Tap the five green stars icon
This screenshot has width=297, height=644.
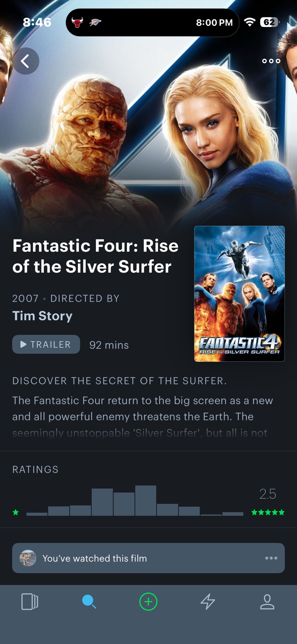(x=268, y=513)
